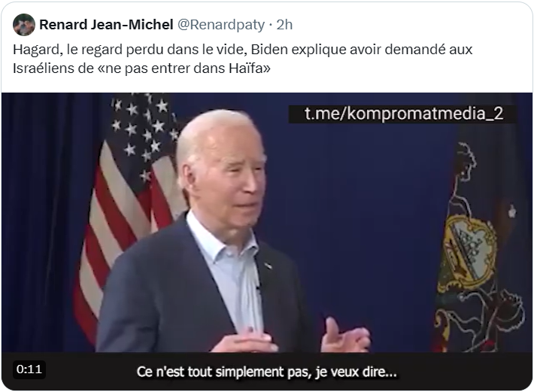
Task: Click the t.me/kompromatmedia_2 watermark
Action: 404,114
